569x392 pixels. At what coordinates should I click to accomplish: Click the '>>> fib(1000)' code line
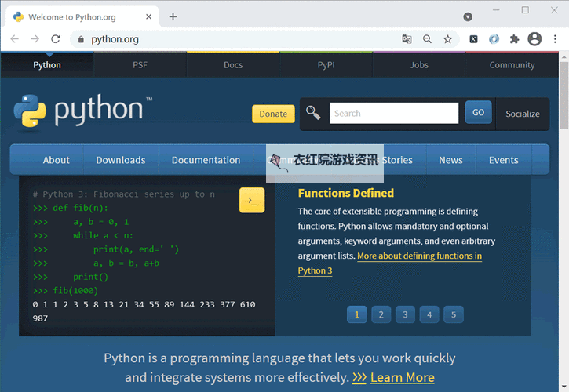point(65,291)
